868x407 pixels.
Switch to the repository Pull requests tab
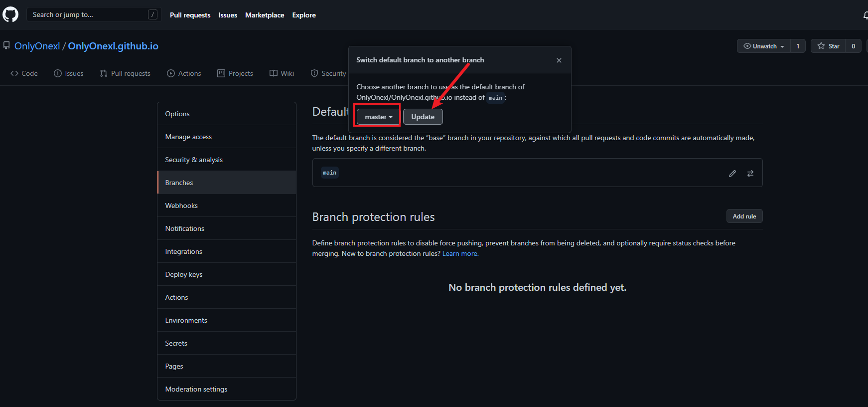[125, 73]
